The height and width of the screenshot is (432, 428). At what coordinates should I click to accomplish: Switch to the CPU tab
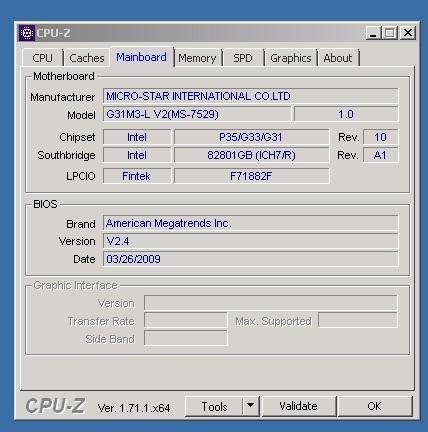click(42, 58)
